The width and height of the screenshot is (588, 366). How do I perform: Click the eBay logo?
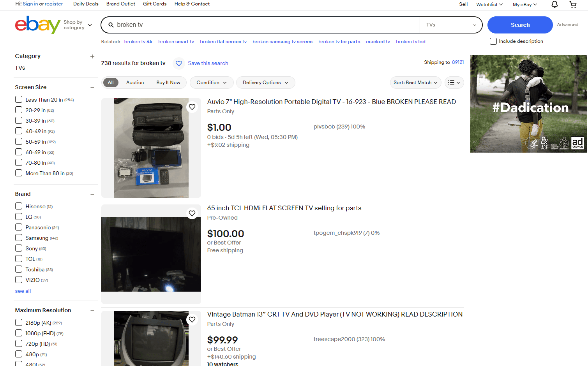(37, 25)
